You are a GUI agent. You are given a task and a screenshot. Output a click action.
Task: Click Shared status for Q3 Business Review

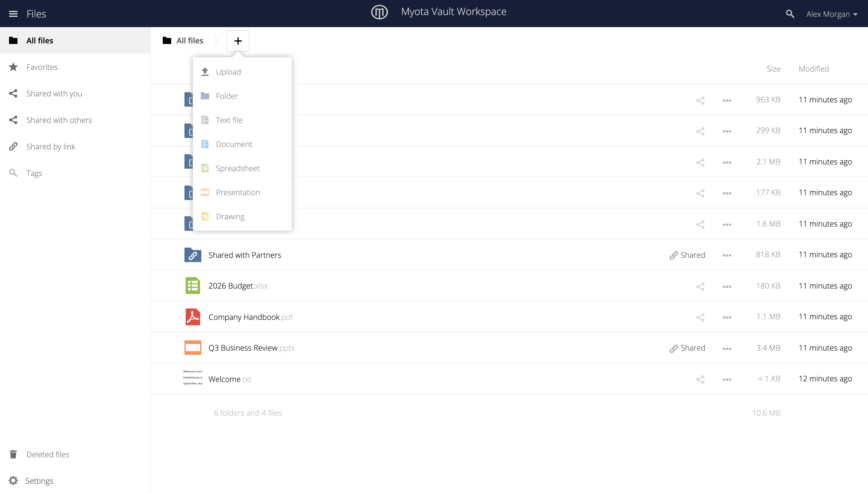point(687,348)
